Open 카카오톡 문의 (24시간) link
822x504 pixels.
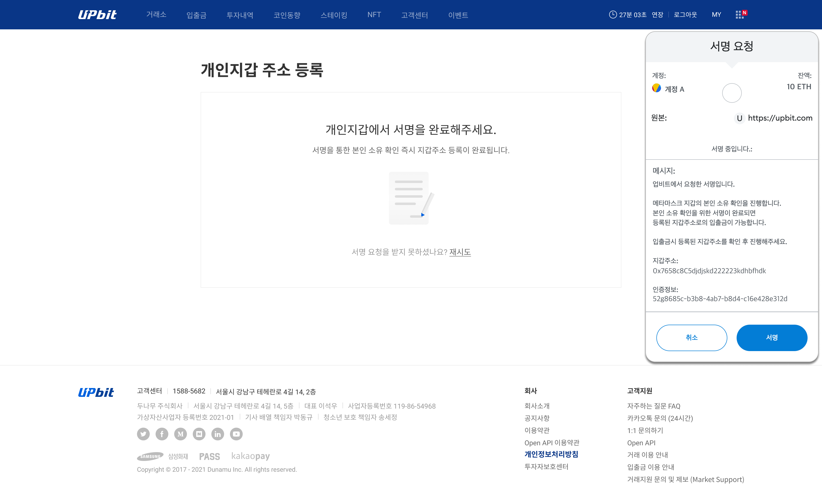pos(660,418)
